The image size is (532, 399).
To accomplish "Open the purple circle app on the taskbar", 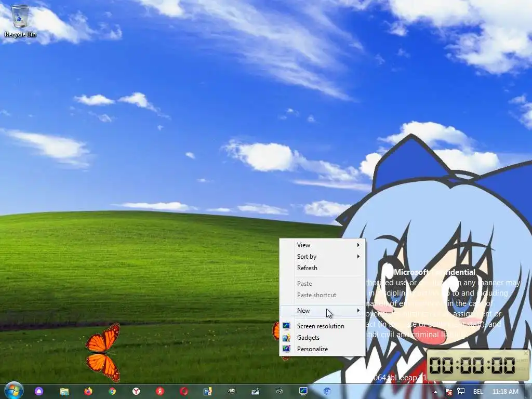I will pos(39,392).
